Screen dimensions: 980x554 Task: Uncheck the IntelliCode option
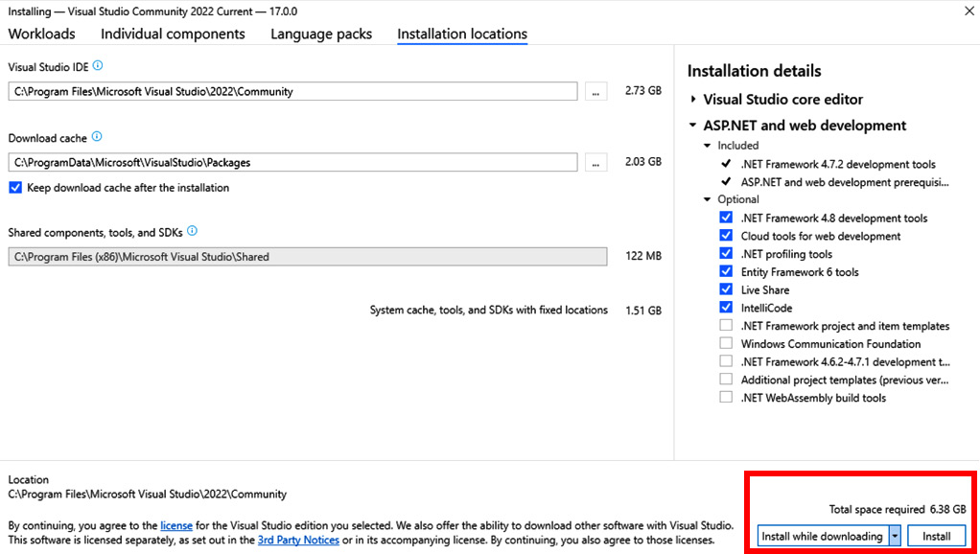(x=726, y=308)
